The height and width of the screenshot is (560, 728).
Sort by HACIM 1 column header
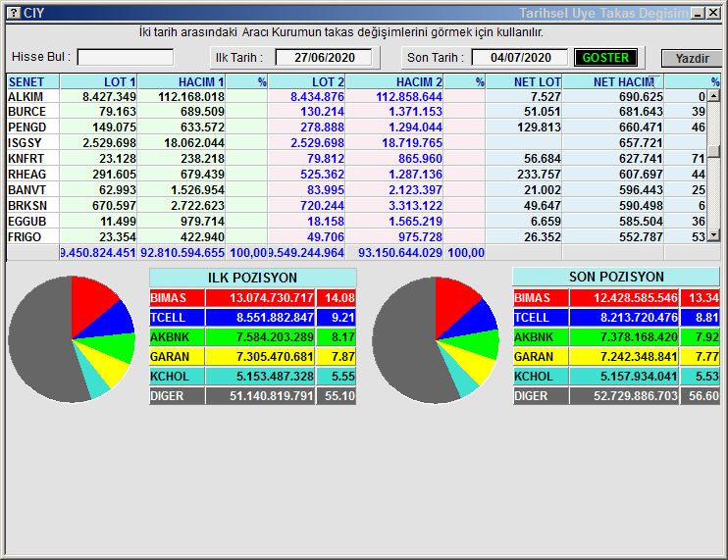pos(182,82)
